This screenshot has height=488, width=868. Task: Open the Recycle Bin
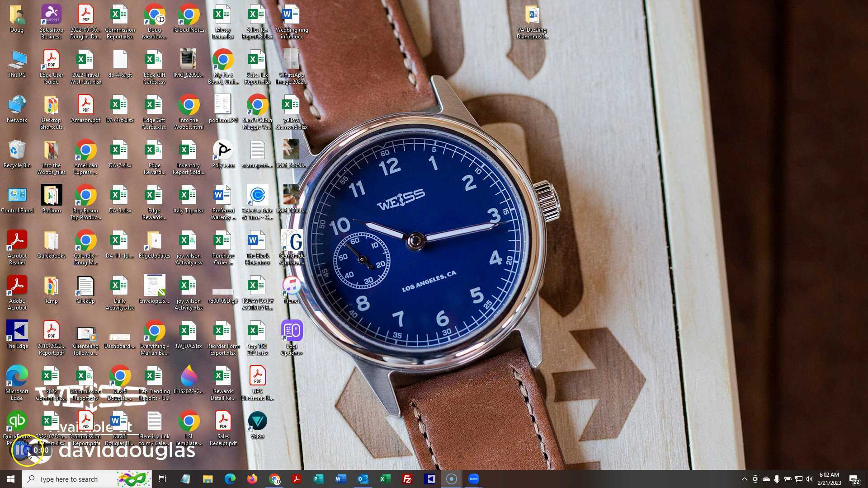click(17, 149)
